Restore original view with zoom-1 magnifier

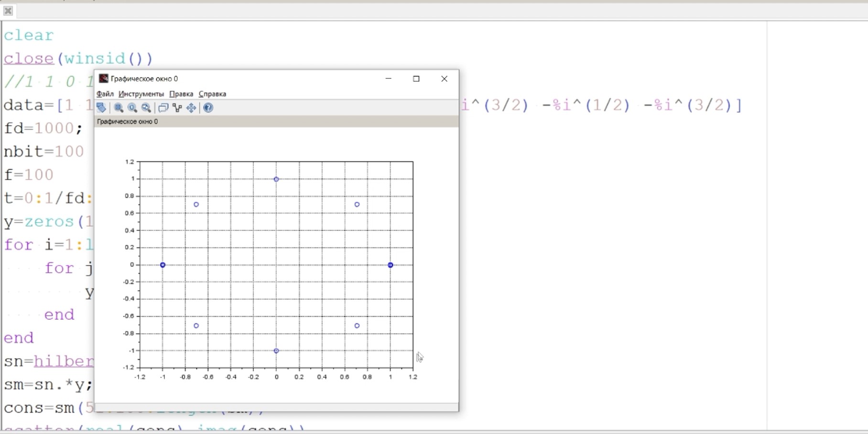click(x=132, y=108)
